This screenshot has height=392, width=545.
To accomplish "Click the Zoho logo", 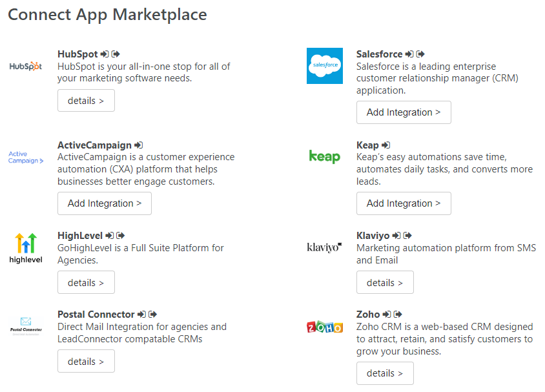I will click(325, 327).
